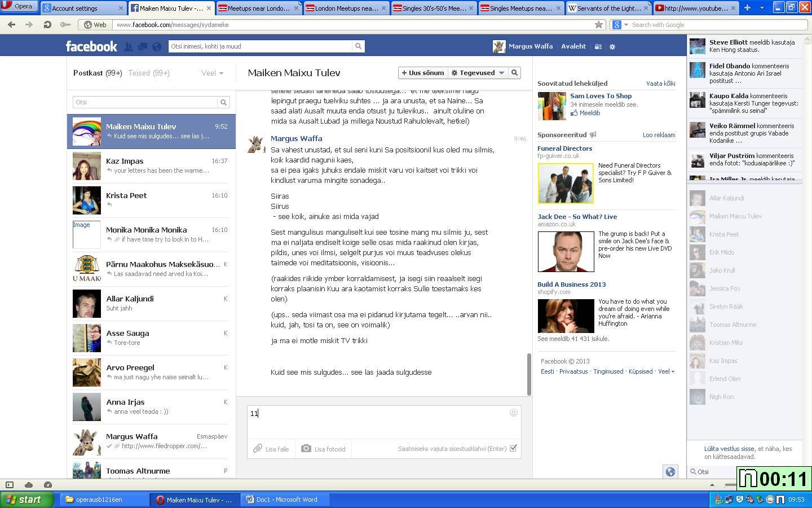812x508 pixels.
Task: Open Facebook notifications globe icon
Action: coord(157,47)
